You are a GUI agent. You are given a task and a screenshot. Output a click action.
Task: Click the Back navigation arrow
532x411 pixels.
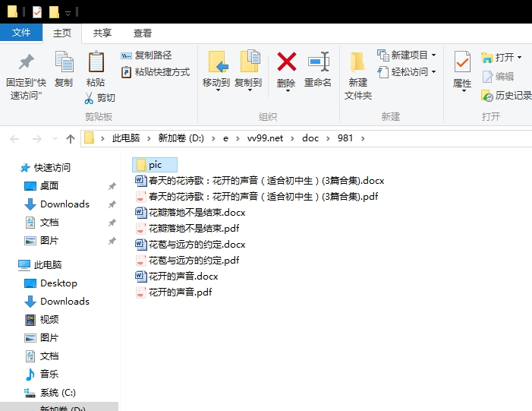14,138
